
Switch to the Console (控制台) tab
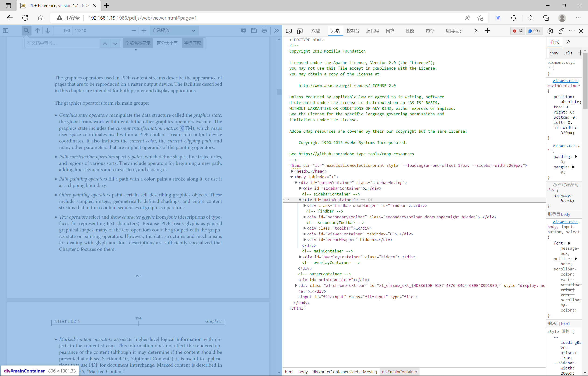coord(353,31)
